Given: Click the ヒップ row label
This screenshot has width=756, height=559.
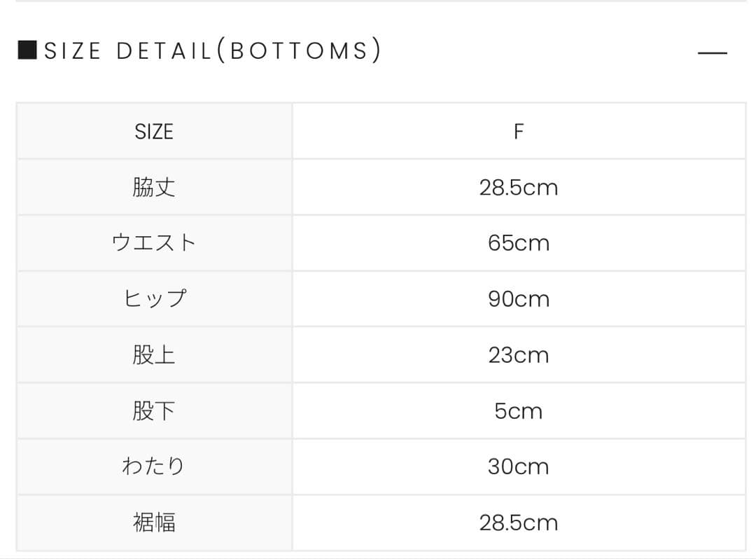Looking at the screenshot, I should point(154,299).
